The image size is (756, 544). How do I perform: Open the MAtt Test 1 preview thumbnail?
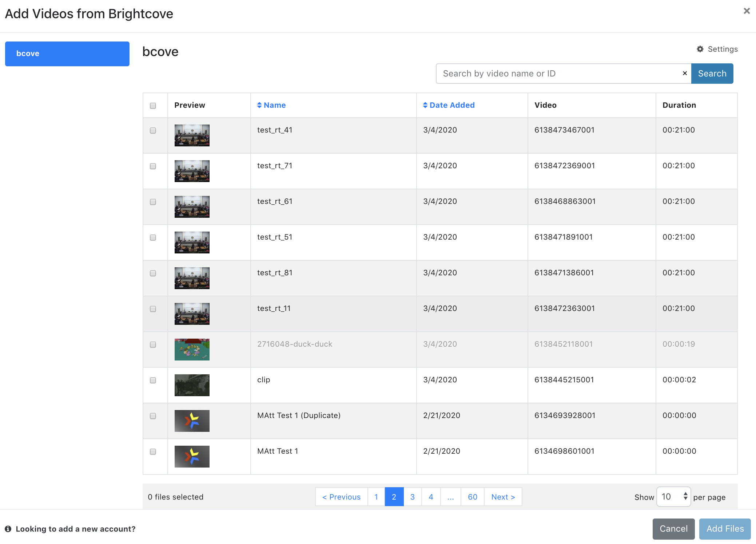point(192,457)
